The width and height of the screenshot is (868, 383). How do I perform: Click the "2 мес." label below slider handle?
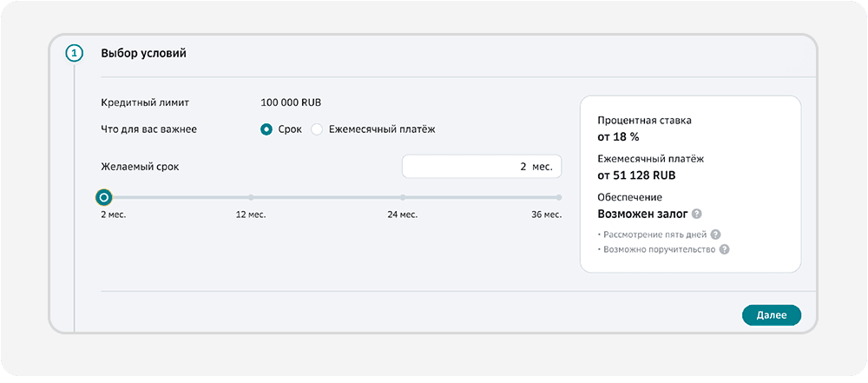click(114, 214)
